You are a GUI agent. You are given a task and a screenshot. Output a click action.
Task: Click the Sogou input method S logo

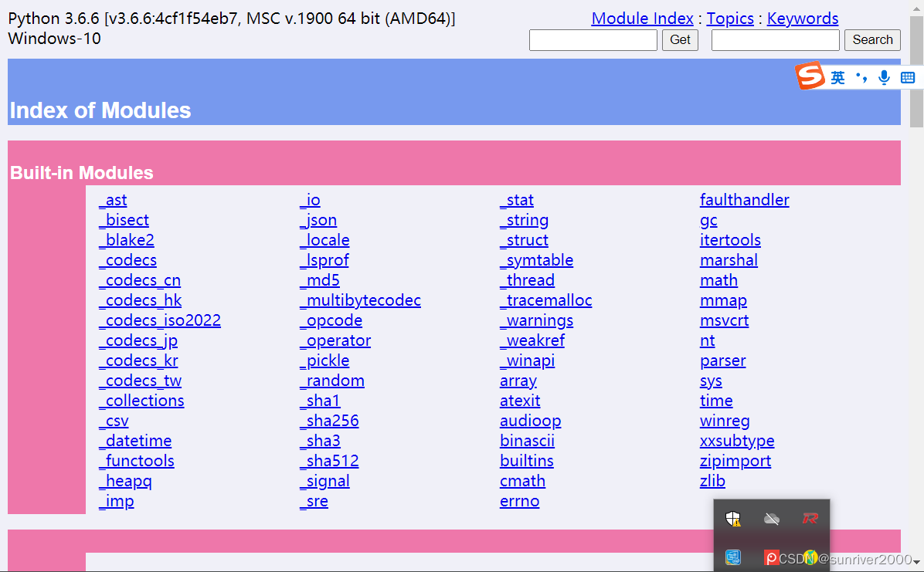pyautogui.click(x=810, y=76)
